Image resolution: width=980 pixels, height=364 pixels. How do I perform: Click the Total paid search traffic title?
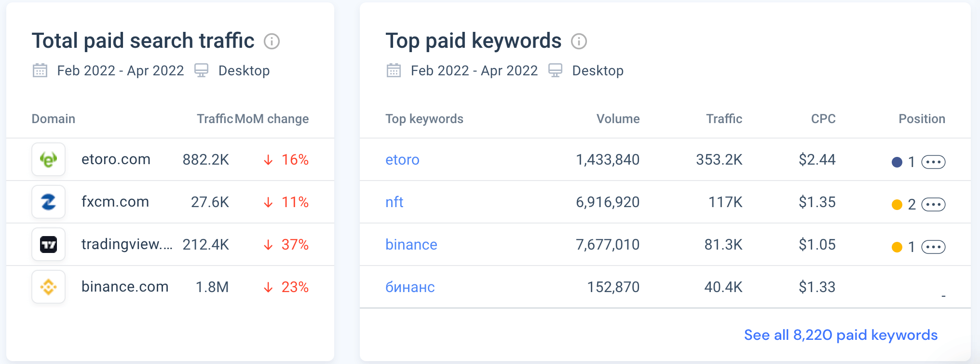click(x=143, y=41)
